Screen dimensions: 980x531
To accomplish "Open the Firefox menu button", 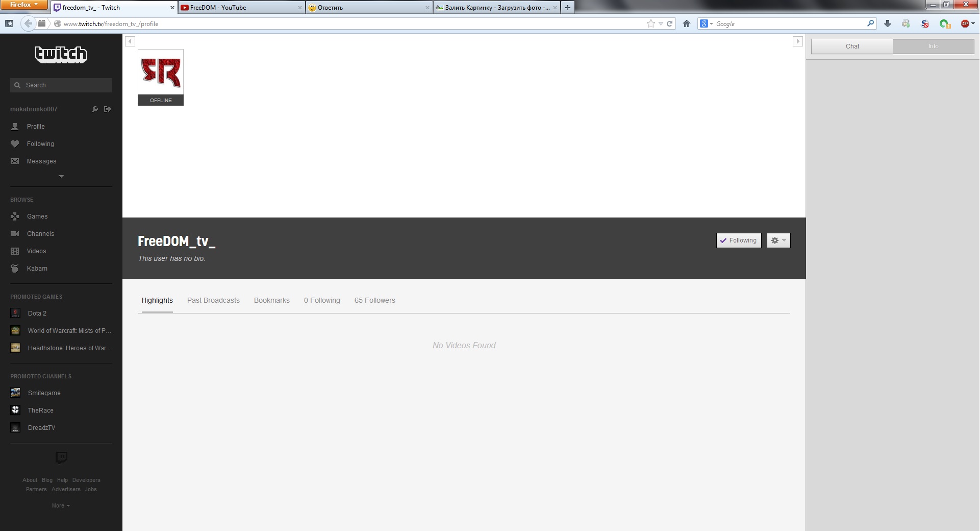I will click(x=24, y=5).
